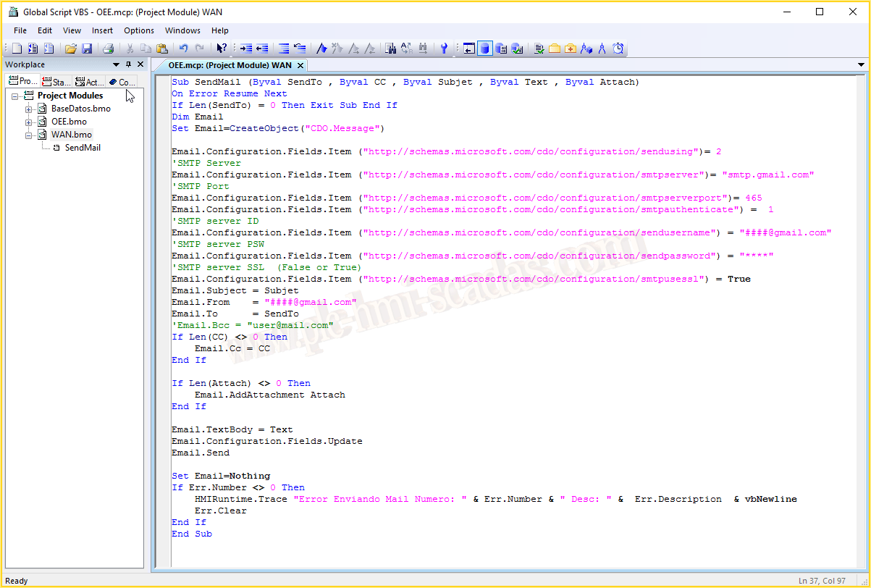Click the Open folder icon in toolbar
The height and width of the screenshot is (588, 871).
pyautogui.click(x=71, y=49)
